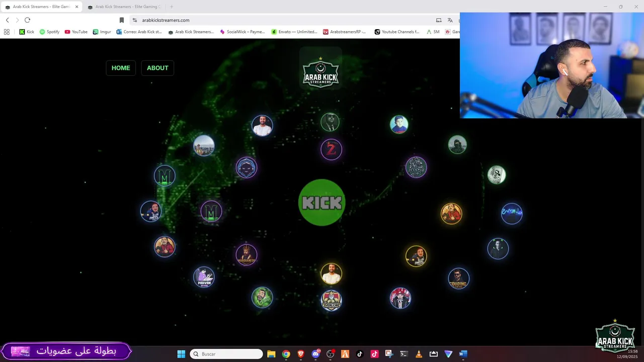Open the COUDING streamer avatar
Image resolution: width=644 pixels, height=362 pixels.
pyautogui.click(x=458, y=279)
